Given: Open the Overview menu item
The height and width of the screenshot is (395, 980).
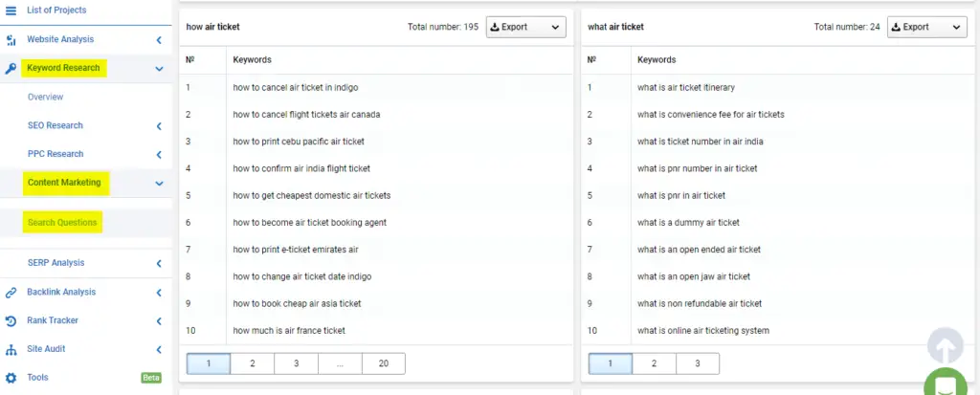Looking at the screenshot, I should 45,98.
